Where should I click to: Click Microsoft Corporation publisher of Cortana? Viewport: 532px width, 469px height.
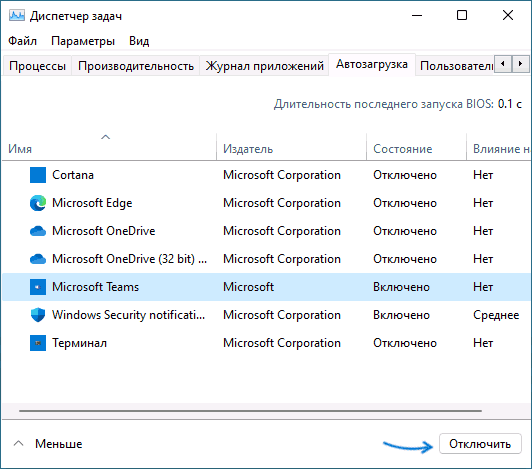(282, 175)
